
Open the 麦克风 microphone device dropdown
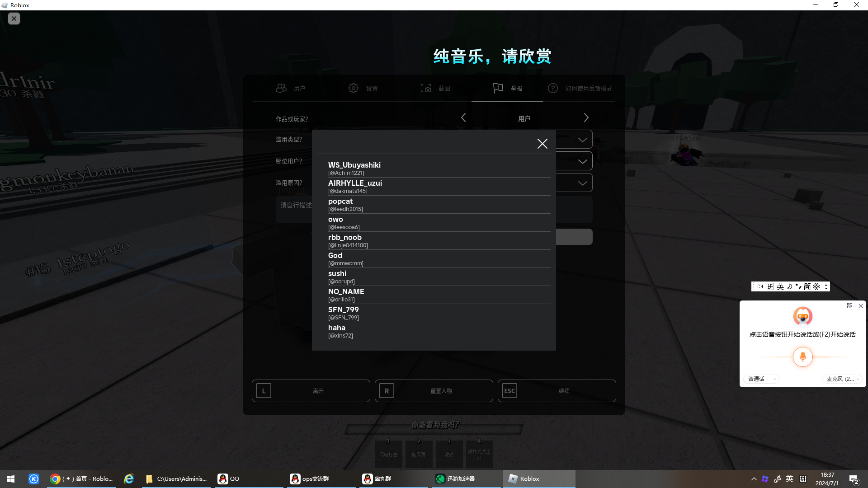(x=842, y=379)
